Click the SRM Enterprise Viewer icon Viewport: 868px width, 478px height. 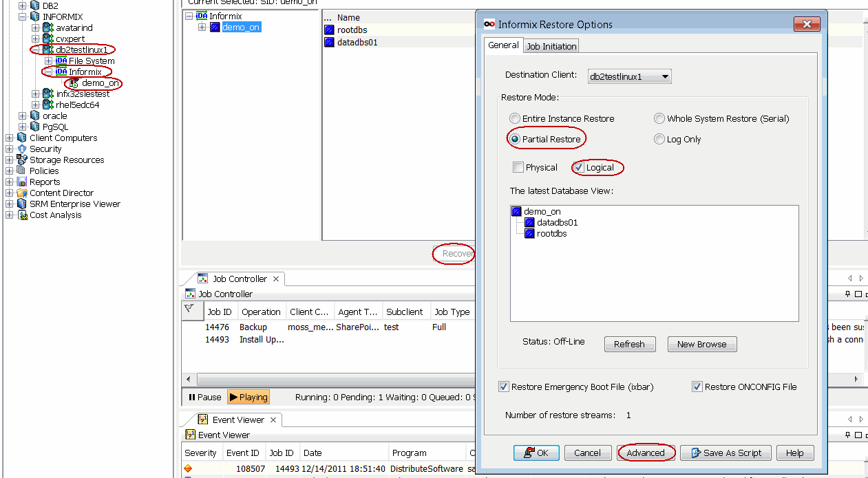pyautogui.click(x=22, y=204)
